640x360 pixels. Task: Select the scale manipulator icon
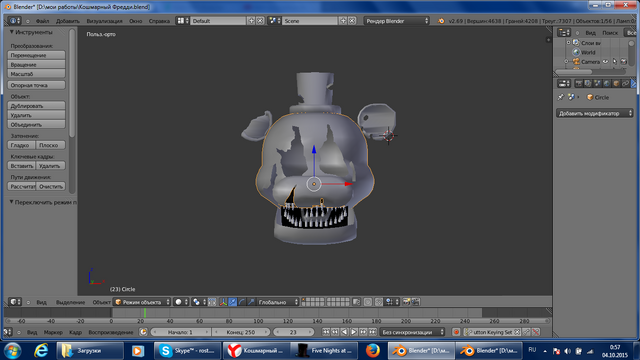pos(251,302)
